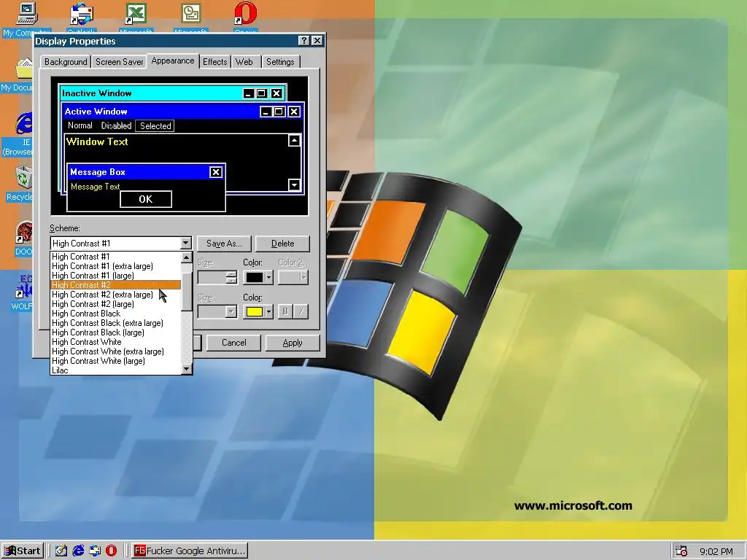
Task: Switch to the Effects tab
Action: click(214, 62)
